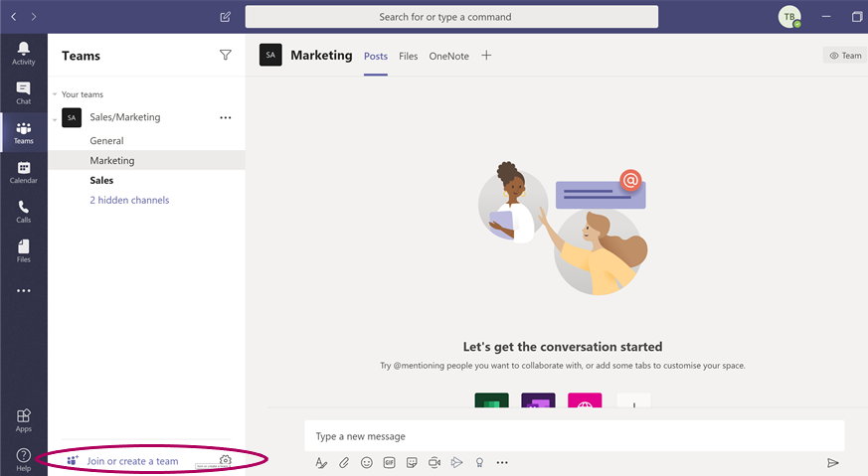Click the Marketing channel header avatar
This screenshot has height=476, width=868.
[270, 55]
